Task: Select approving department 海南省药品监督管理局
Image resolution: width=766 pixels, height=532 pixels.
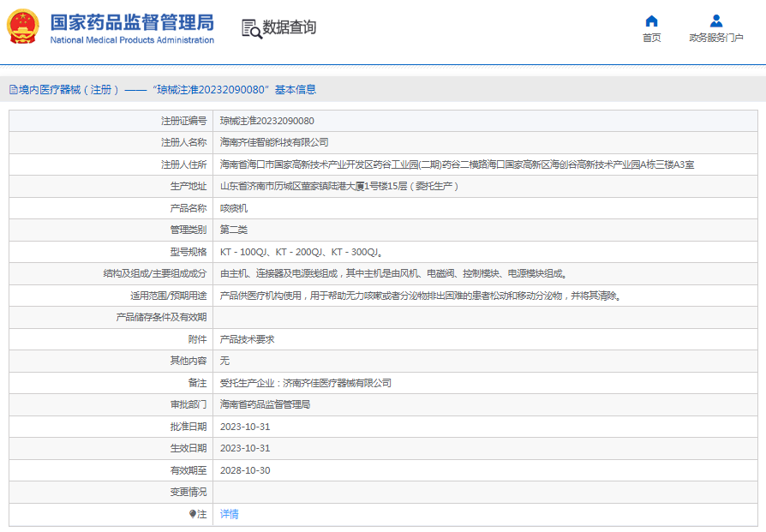Action: coord(265,404)
